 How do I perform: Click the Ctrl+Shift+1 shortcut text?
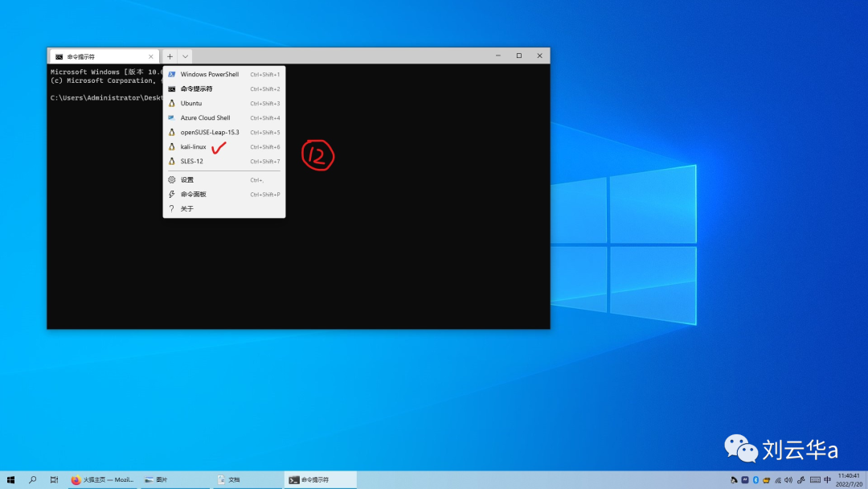pyautogui.click(x=265, y=75)
